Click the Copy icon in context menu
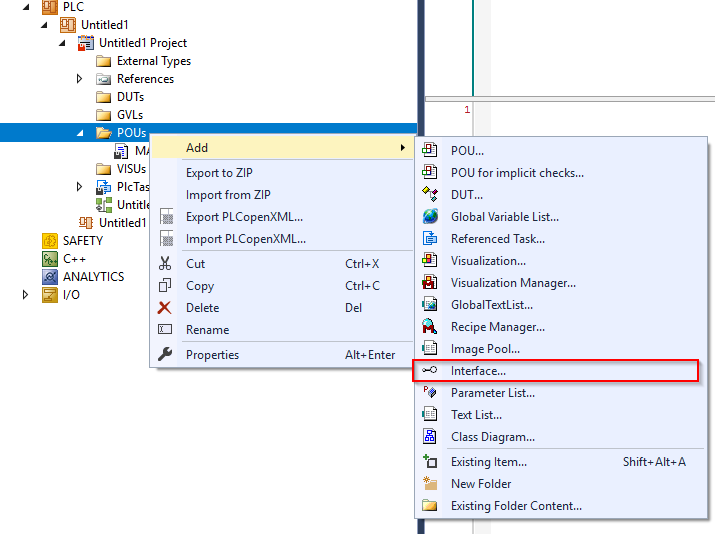 (165, 285)
